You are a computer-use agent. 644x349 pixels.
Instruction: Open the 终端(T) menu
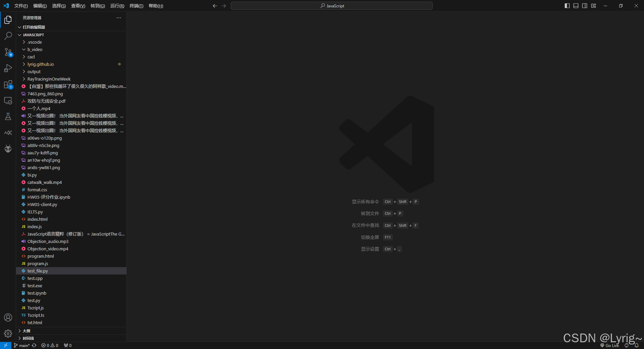coord(136,6)
